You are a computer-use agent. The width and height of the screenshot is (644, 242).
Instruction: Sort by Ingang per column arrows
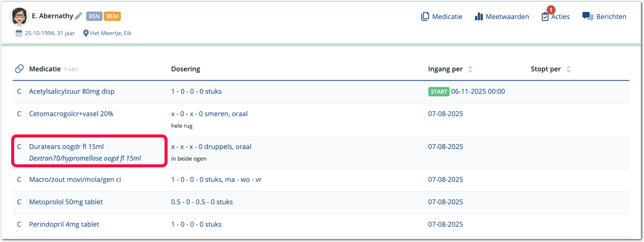click(470, 69)
